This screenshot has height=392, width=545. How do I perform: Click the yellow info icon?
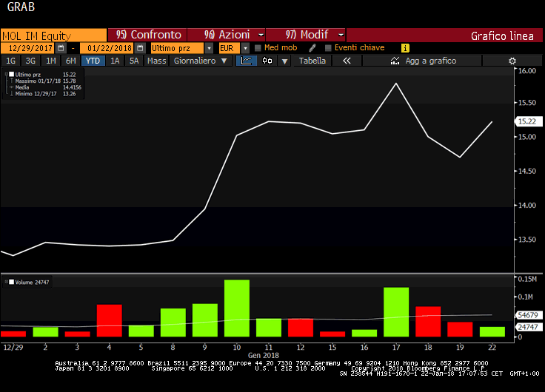(x=405, y=48)
